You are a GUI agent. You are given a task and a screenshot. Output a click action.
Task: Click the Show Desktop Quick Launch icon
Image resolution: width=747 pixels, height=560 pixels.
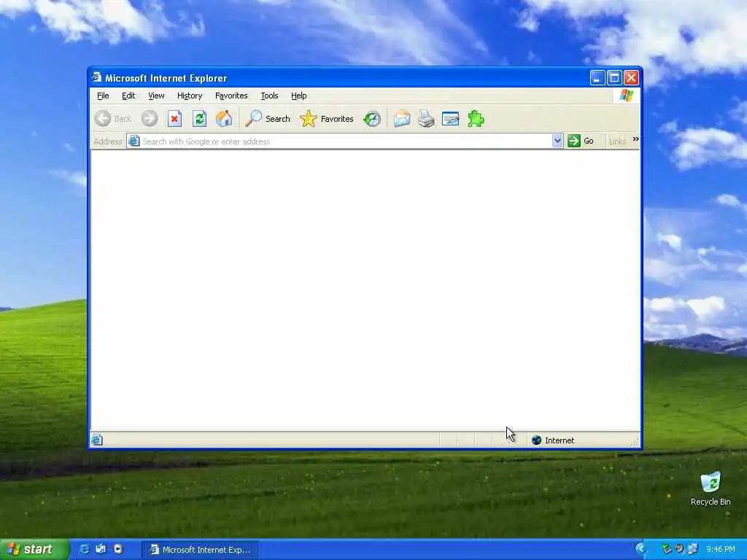[x=101, y=550]
